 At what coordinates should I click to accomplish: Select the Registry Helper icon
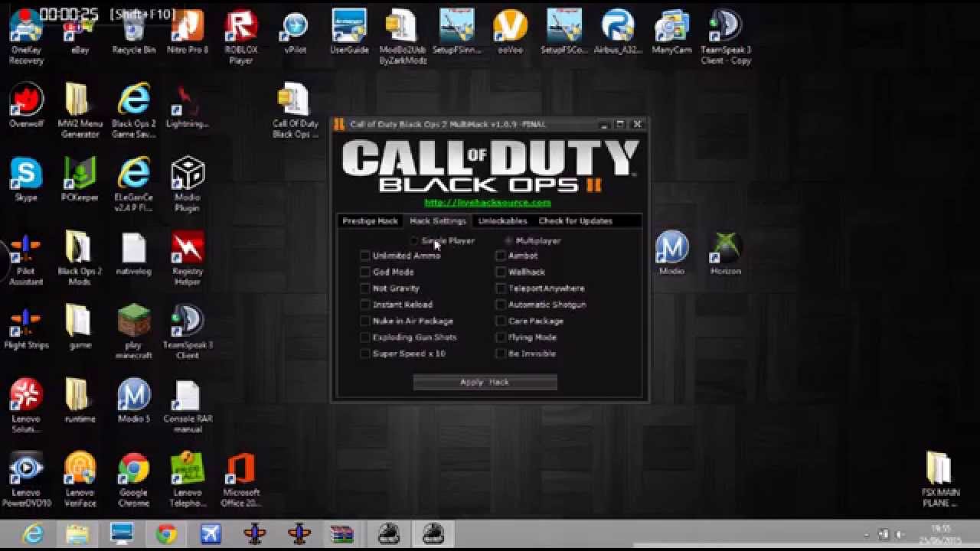pyautogui.click(x=188, y=259)
